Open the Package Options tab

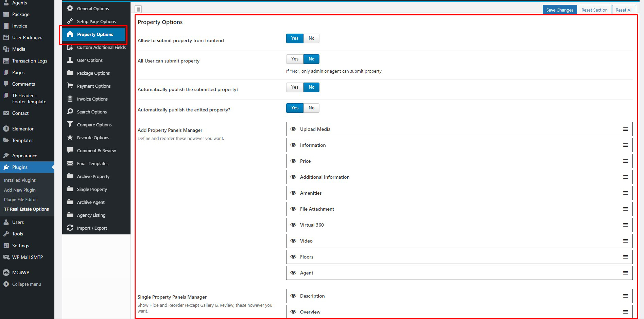(x=96, y=73)
